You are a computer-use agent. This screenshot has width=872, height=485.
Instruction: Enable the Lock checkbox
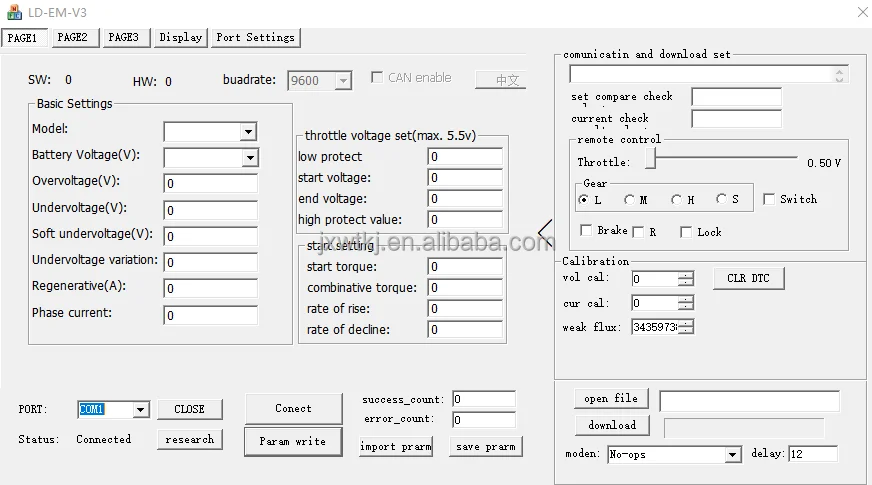click(686, 232)
